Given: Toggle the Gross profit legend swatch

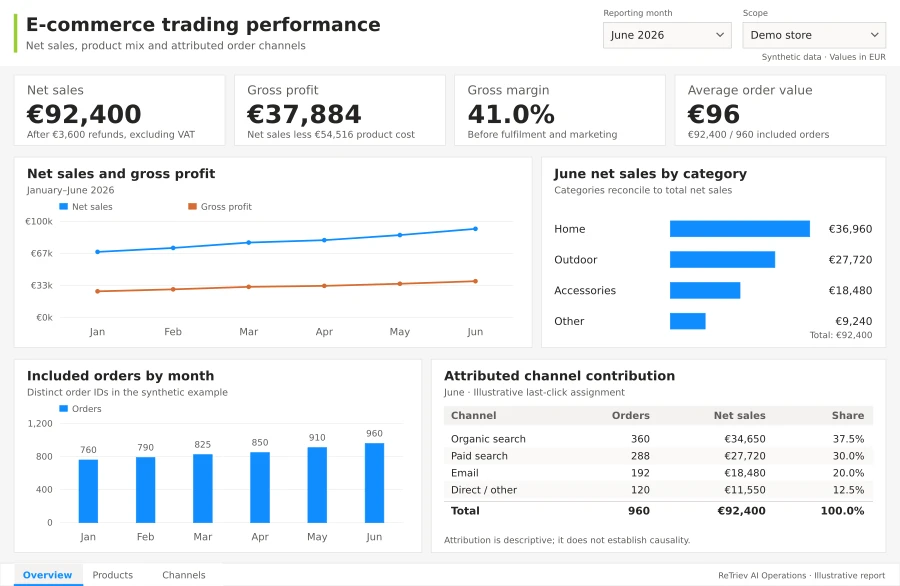Looking at the screenshot, I should 192,207.
